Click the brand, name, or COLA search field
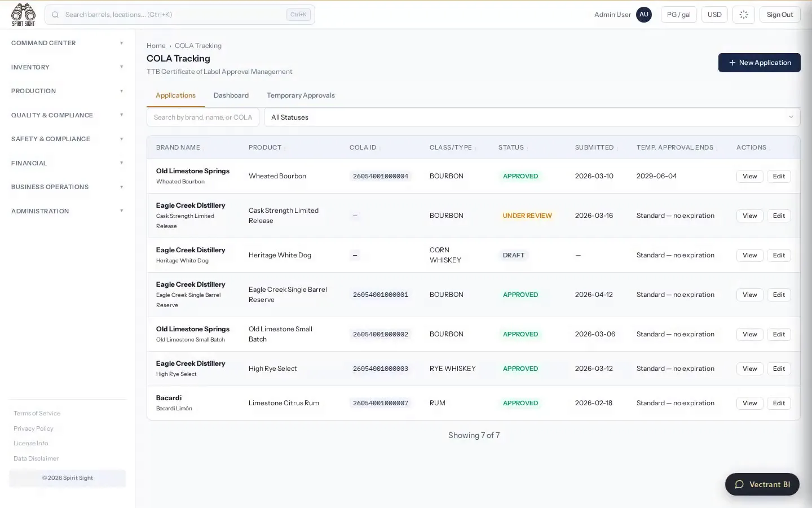 tap(203, 117)
